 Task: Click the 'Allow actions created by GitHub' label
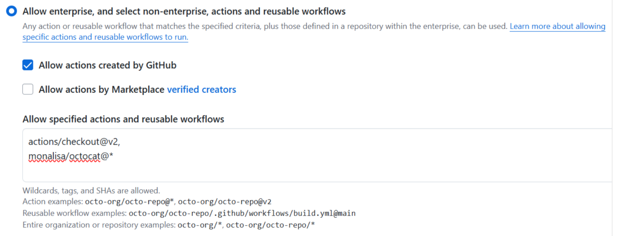[x=108, y=65]
